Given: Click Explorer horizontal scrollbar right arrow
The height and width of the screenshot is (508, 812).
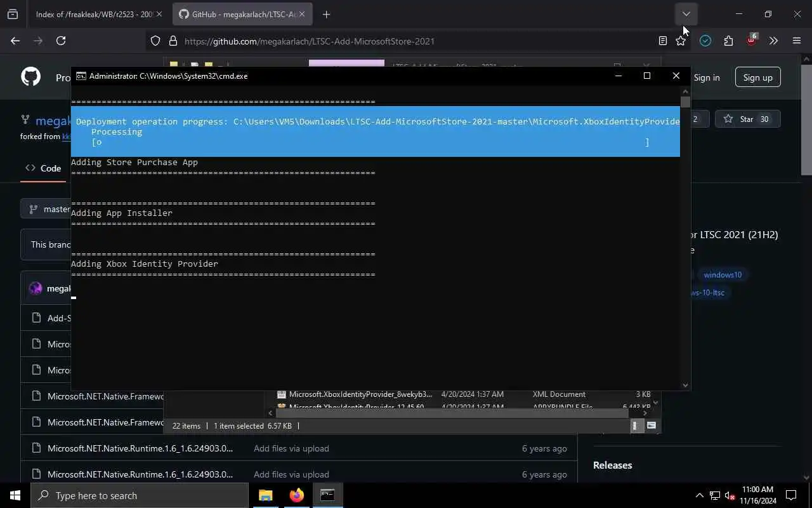Looking at the screenshot, I should (645, 413).
